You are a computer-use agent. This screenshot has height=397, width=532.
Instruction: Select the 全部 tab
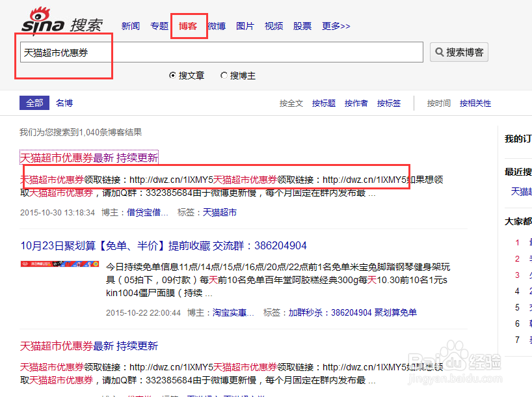coord(34,103)
